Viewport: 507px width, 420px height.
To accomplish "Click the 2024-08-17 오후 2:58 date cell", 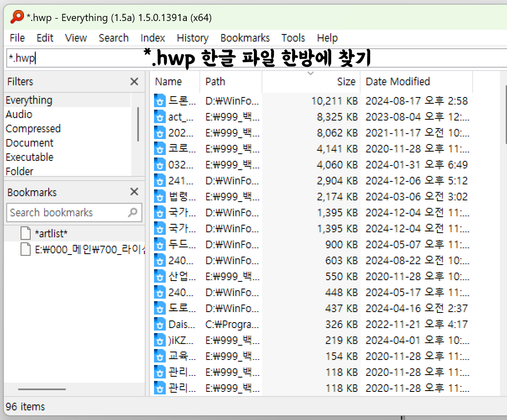I will (x=416, y=101).
